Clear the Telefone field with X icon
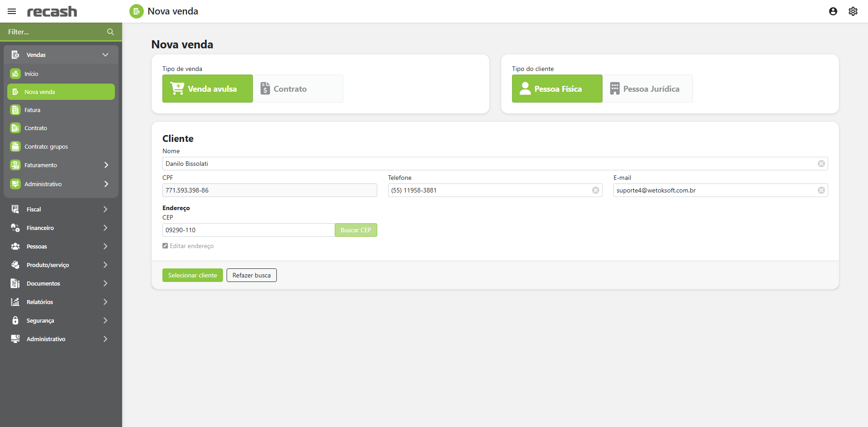The height and width of the screenshot is (427, 868). click(595, 190)
